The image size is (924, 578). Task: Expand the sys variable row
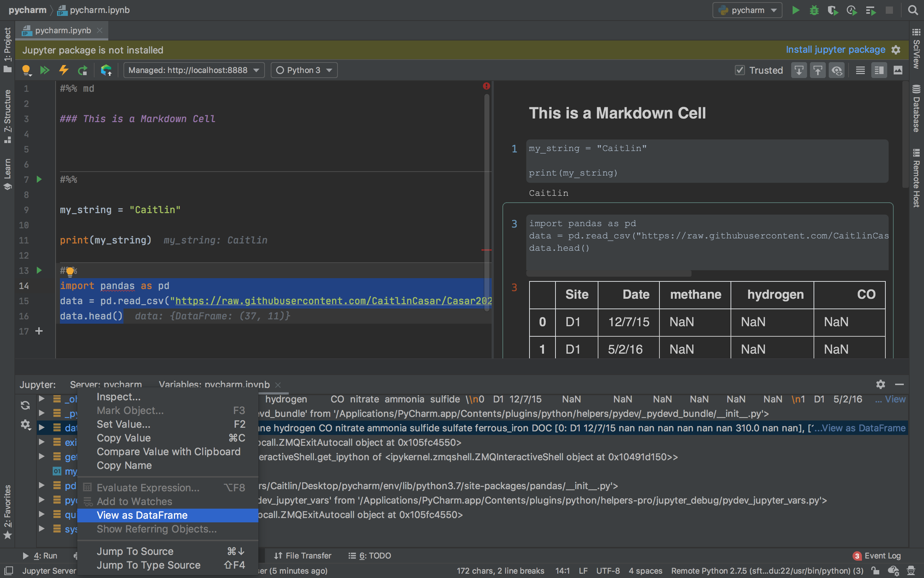42,529
